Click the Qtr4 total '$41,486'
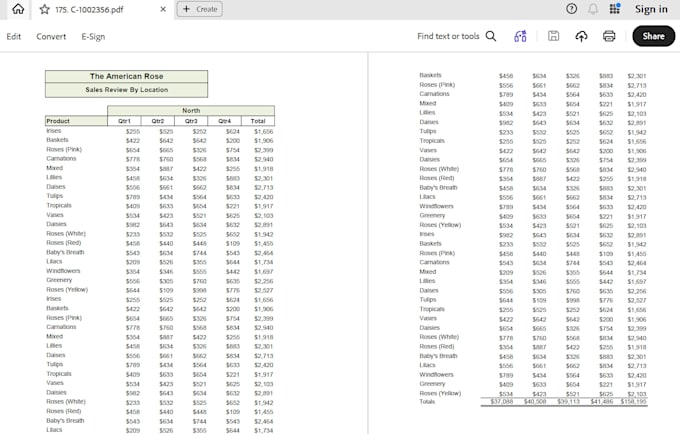680x434 pixels. tap(602, 402)
